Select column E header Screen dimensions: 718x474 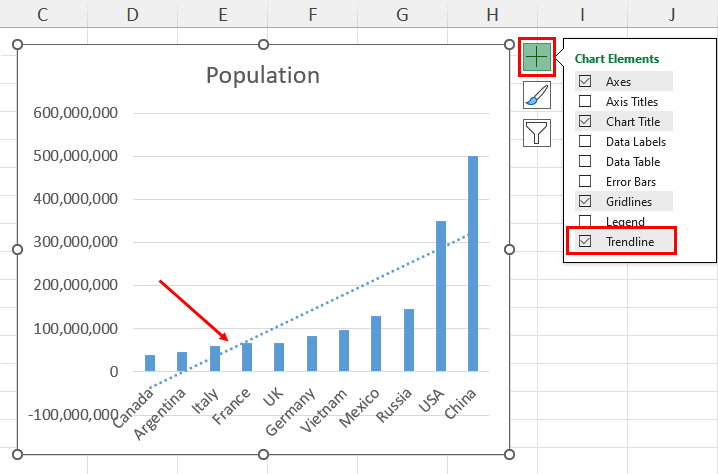click(x=223, y=14)
